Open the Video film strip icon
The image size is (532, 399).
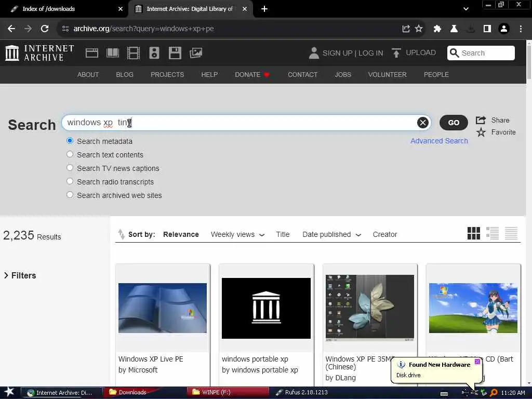134,53
